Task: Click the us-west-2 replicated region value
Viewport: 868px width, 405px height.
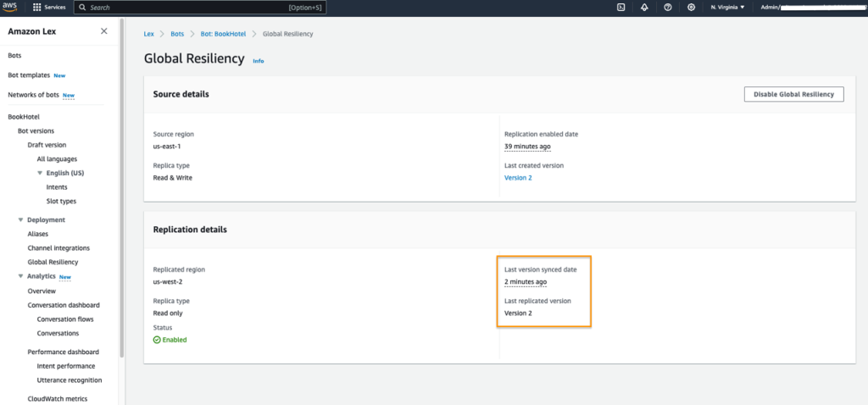Action: [x=168, y=281]
